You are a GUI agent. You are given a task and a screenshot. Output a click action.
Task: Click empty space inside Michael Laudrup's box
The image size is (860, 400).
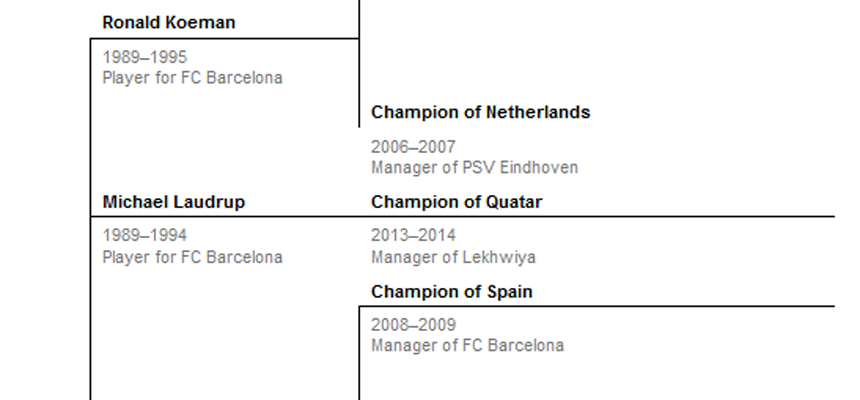click(x=225, y=329)
